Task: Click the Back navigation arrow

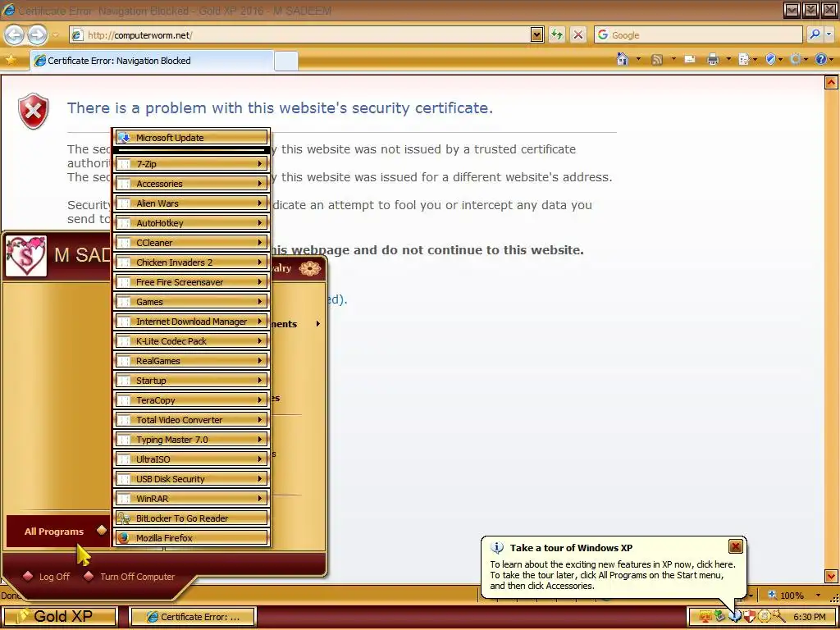Action: click(15, 35)
